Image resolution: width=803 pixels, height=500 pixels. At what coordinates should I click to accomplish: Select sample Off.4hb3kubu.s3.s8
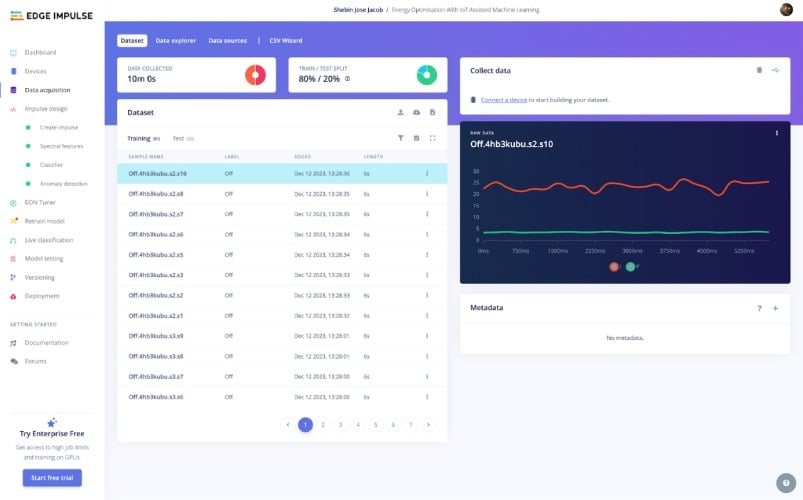pos(282,357)
